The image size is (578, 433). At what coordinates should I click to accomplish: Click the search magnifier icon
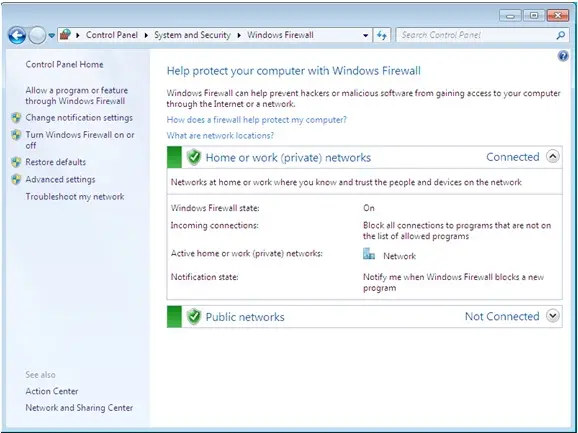560,35
